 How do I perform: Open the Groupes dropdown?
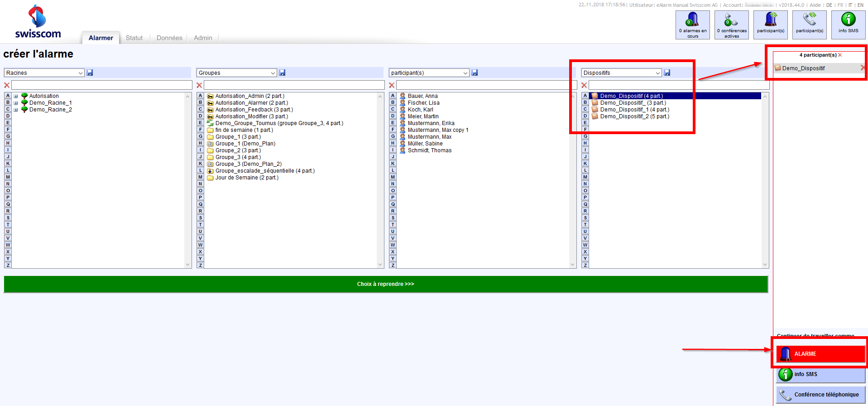click(236, 73)
